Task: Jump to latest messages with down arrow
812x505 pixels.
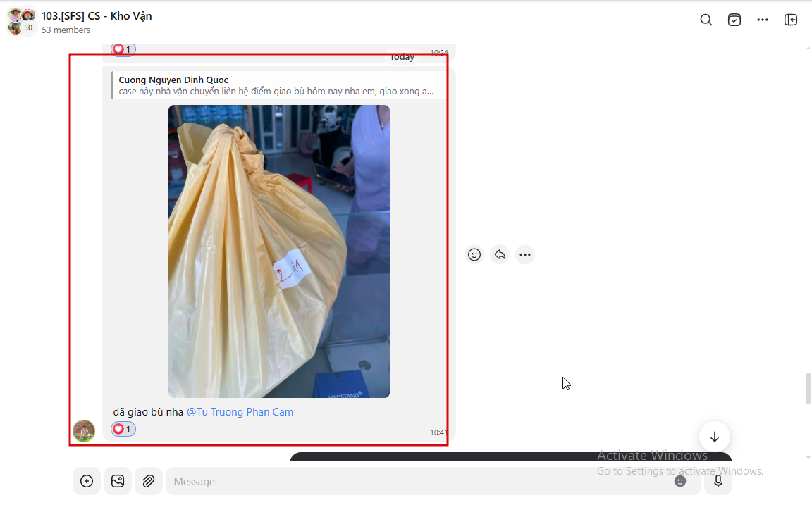Action: 715,437
